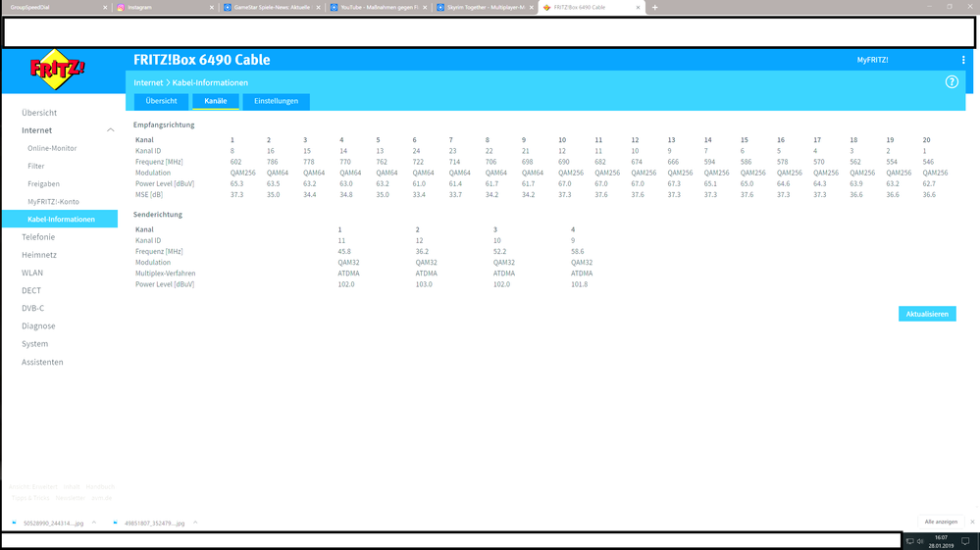Open options arrow for 50528990_244314 download

point(94,523)
